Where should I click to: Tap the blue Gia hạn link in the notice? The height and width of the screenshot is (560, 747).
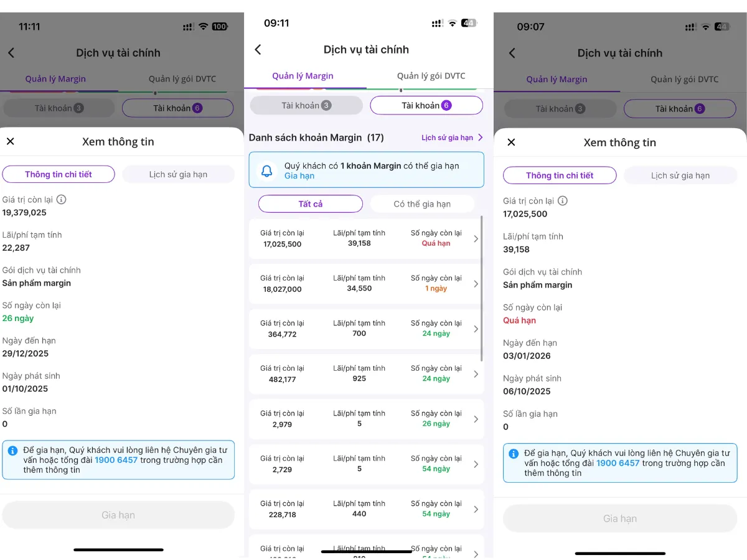[x=299, y=176]
